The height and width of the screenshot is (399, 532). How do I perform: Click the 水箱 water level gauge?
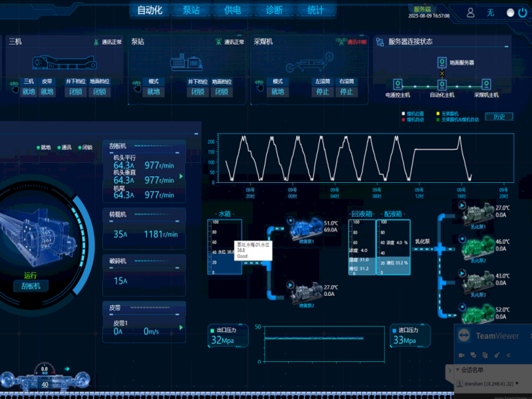click(x=225, y=247)
